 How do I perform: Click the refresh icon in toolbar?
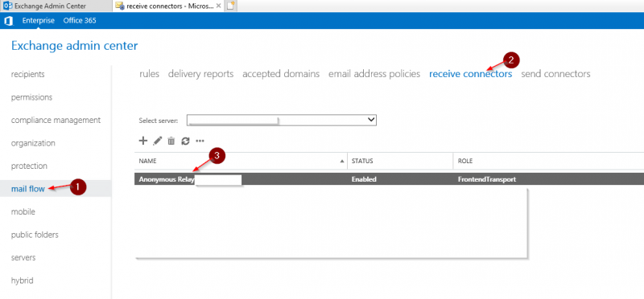click(186, 141)
